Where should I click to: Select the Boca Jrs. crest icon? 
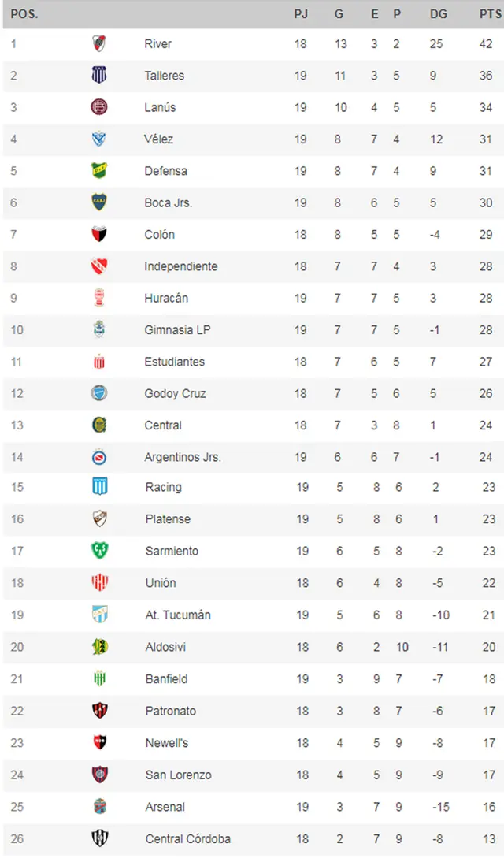[99, 202]
